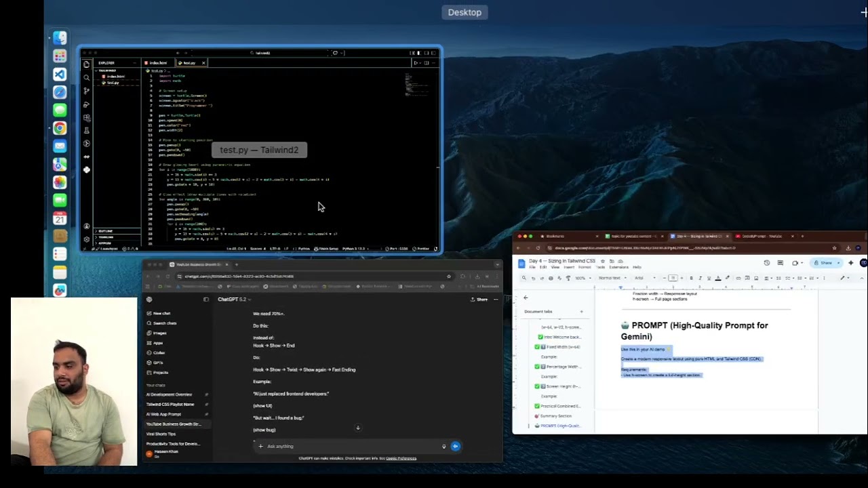The image size is (868, 488).
Task: Start ChatGPT voice mode with the blue button
Action: (455, 446)
